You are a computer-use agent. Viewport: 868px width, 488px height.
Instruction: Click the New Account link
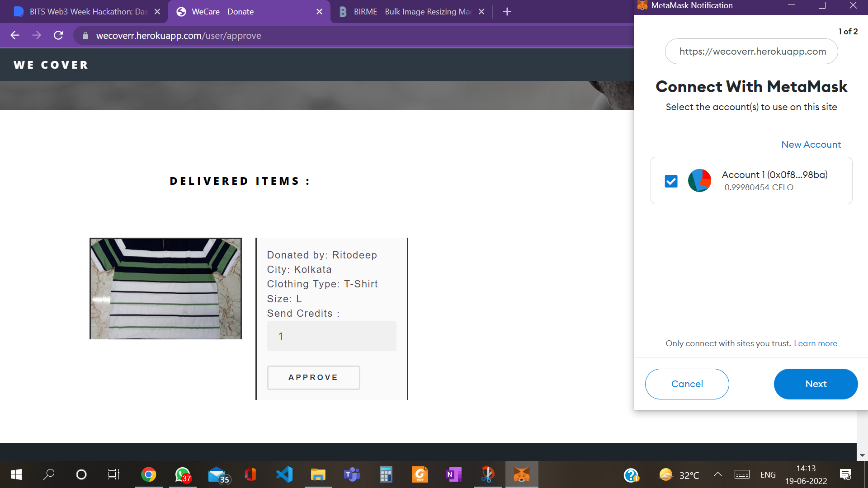tap(811, 145)
